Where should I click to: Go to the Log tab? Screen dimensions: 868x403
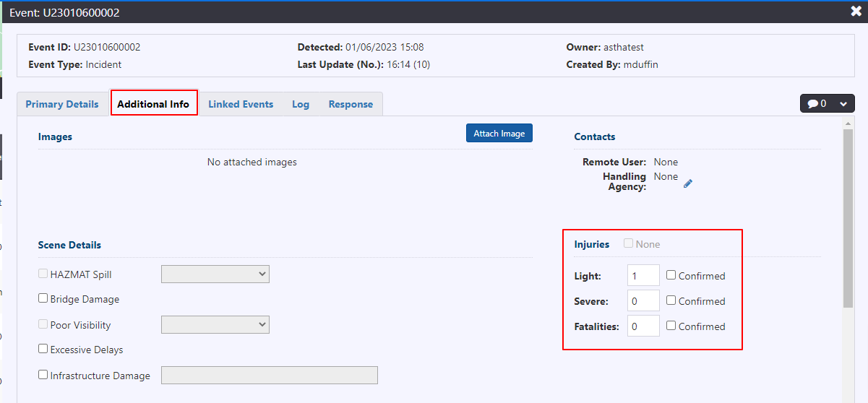point(301,104)
